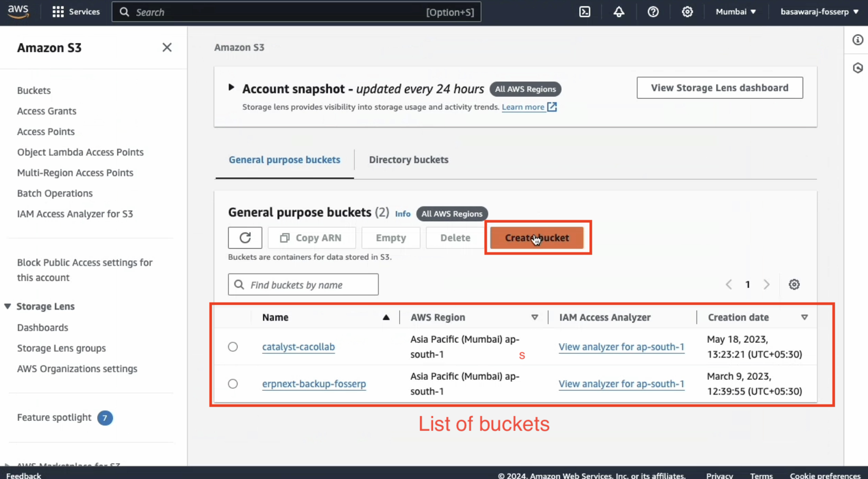Screen dimensions: 868x479
Task: Open the Terms footer link
Action: click(x=761, y=475)
